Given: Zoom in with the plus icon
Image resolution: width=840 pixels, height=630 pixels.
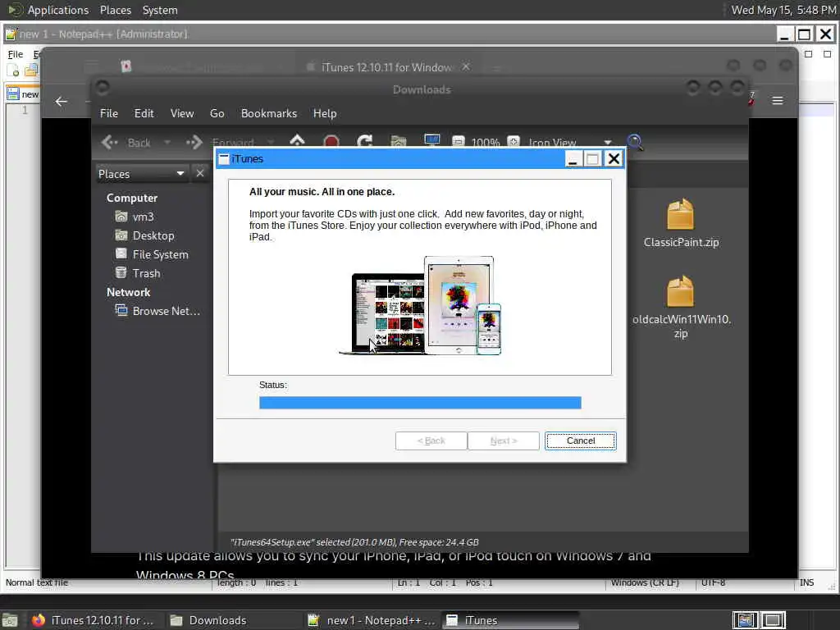Looking at the screenshot, I should (514, 142).
